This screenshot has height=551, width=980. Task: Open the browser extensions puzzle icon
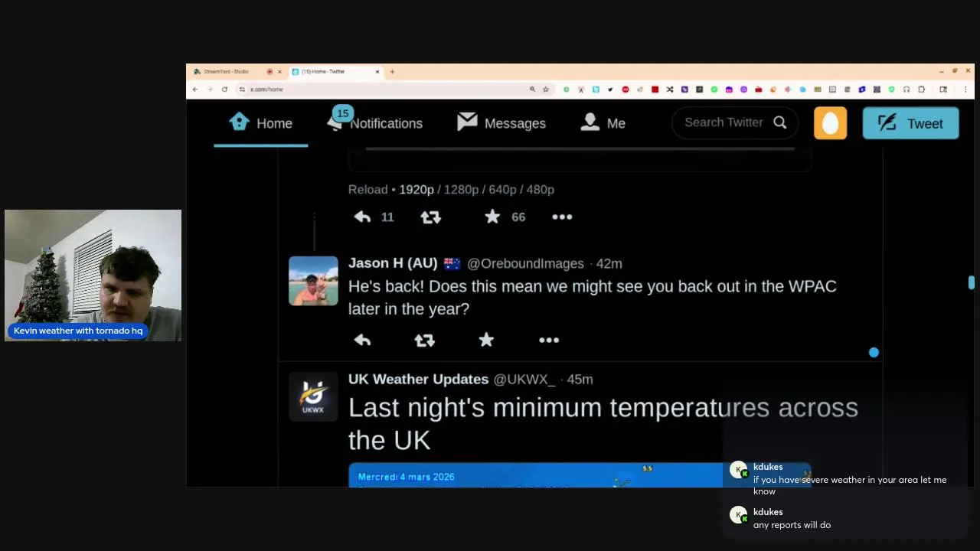pos(921,90)
